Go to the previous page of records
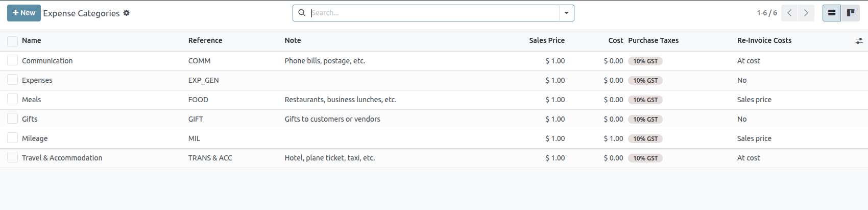868x210 pixels. tap(789, 13)
